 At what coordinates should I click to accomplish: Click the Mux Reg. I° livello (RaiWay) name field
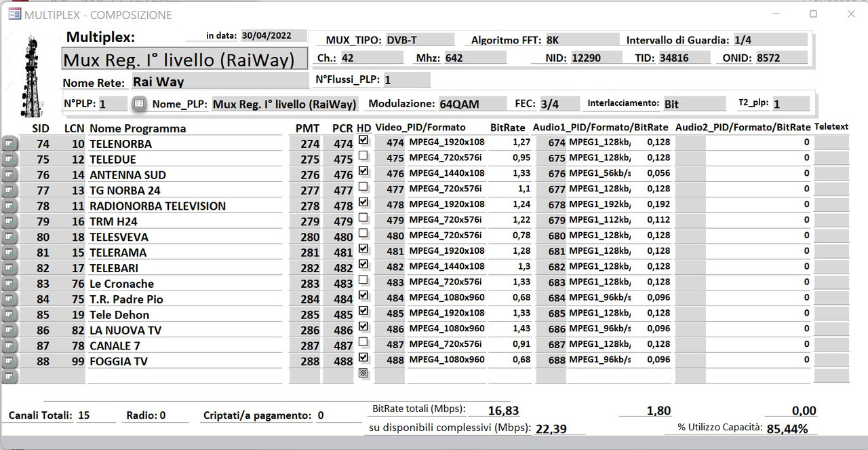pos(184,60)
